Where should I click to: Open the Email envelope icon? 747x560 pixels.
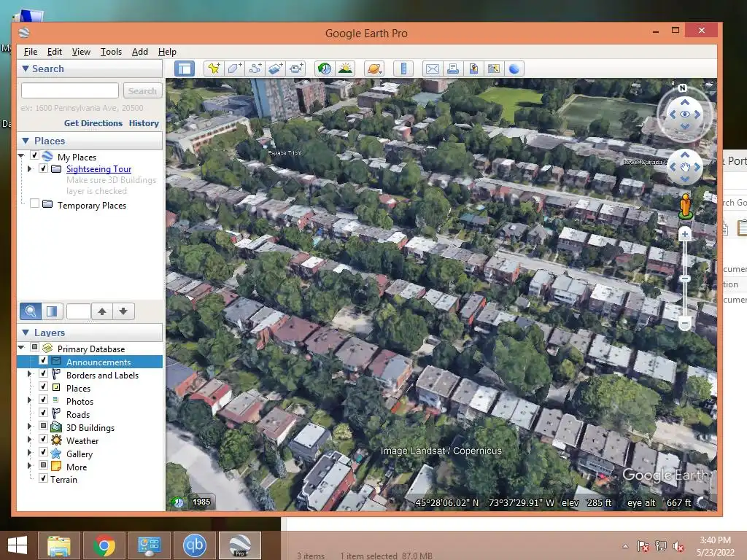pos(432,69)
